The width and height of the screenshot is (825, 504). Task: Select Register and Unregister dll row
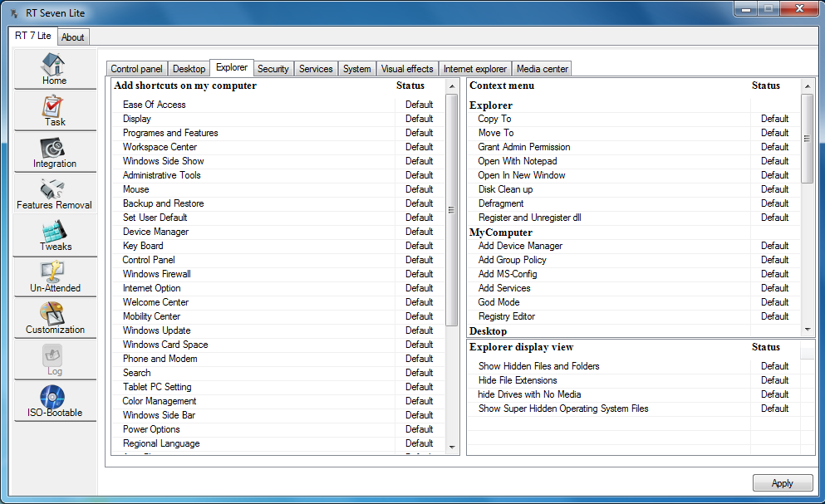coord(634,218)
